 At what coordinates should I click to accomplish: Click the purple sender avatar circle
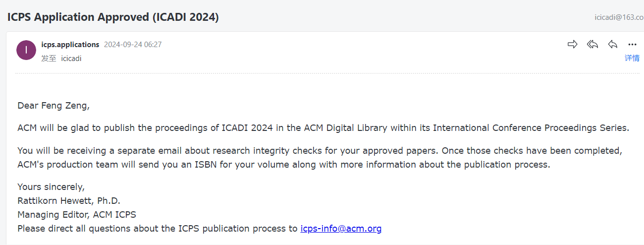[x=26, y=50]
